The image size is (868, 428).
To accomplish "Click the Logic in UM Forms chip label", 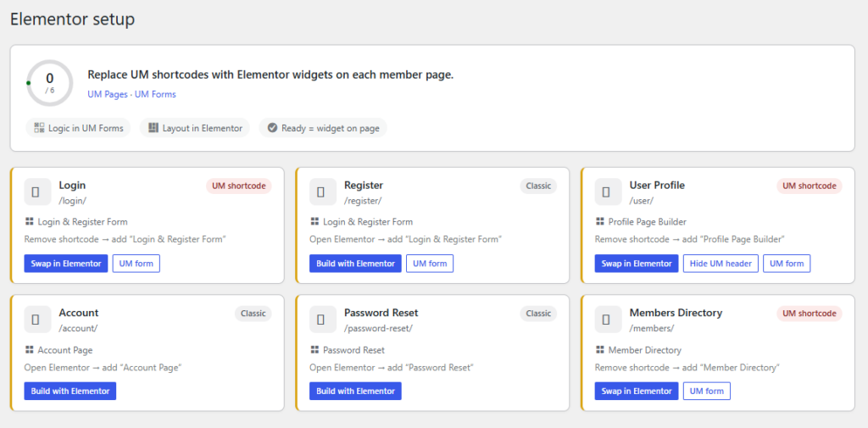I will tap(86, 128).
